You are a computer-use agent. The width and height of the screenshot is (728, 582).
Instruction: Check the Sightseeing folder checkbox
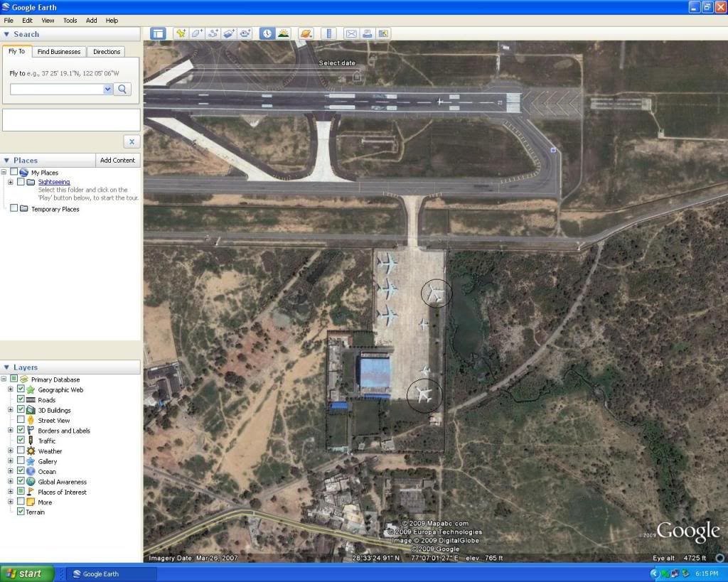(21, 182)
